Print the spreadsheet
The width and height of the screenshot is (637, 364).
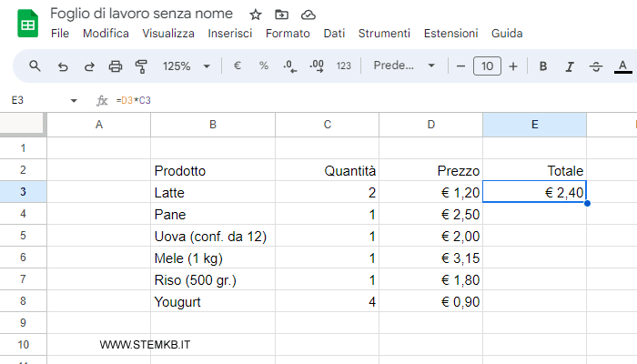point(115,66)
